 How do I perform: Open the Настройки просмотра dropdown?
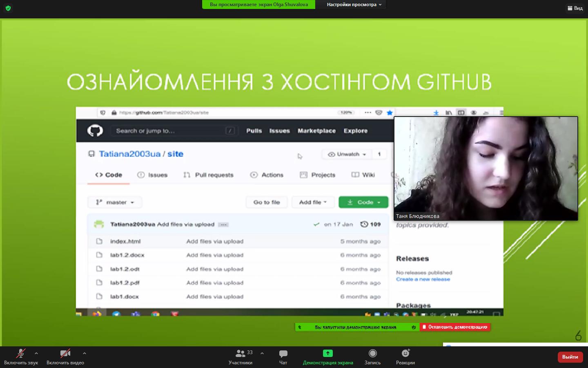coord(354,4)
